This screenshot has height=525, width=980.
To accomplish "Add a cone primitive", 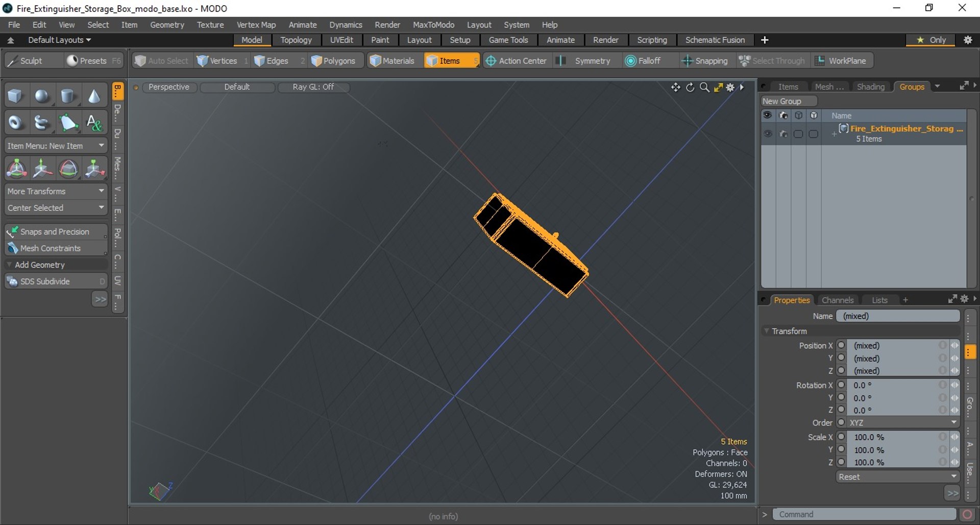I will point(94,96).
